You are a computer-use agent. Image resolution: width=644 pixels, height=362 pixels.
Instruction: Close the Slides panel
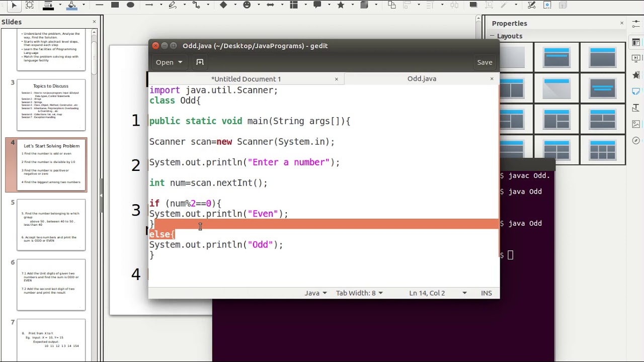click(94, 22)
